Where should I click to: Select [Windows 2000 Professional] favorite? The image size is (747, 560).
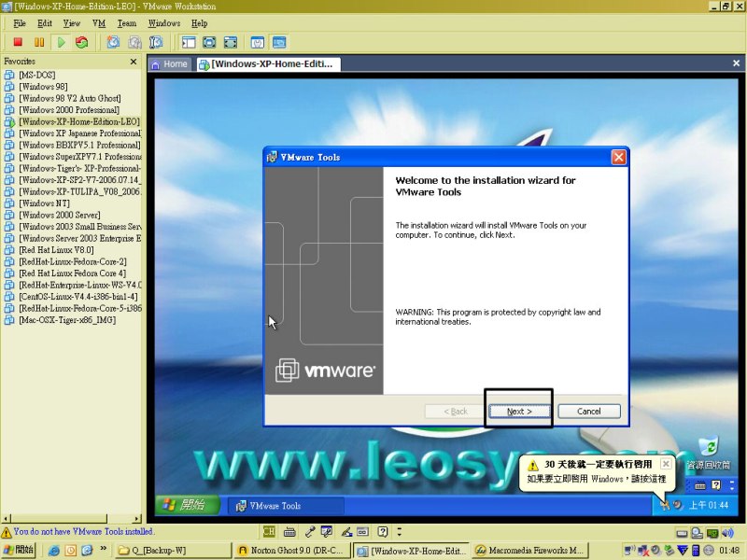click(x=69, y=110)
